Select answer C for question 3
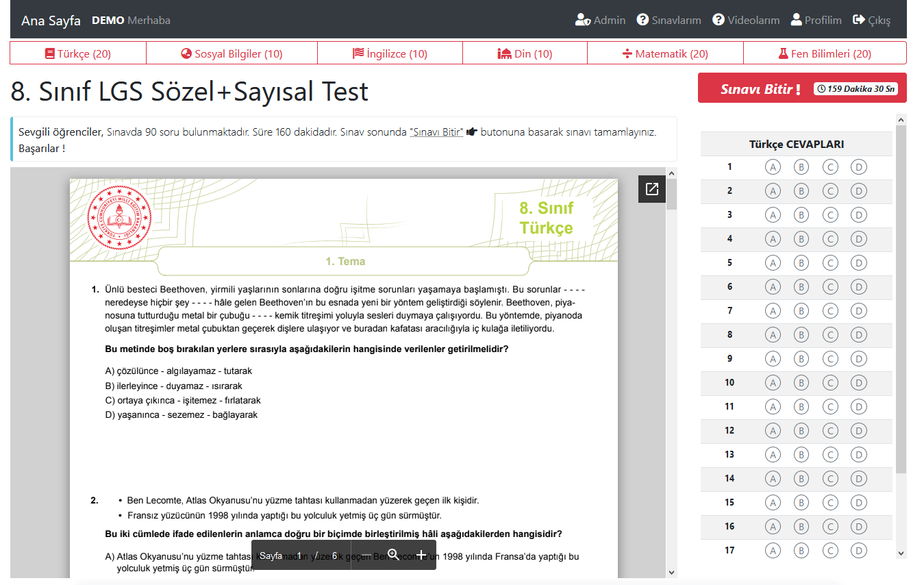Screen dimensions: 924x585 [830, 214]
